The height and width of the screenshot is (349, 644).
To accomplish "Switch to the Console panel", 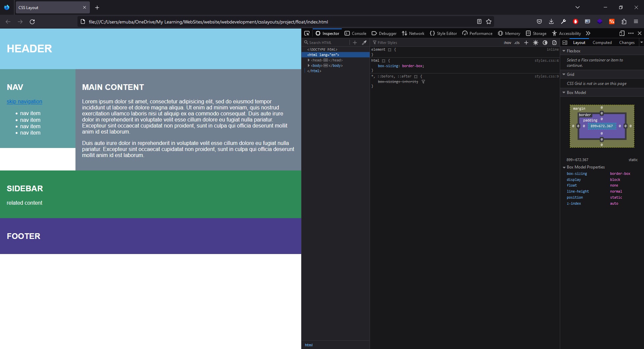I will [x=356, y=33].
